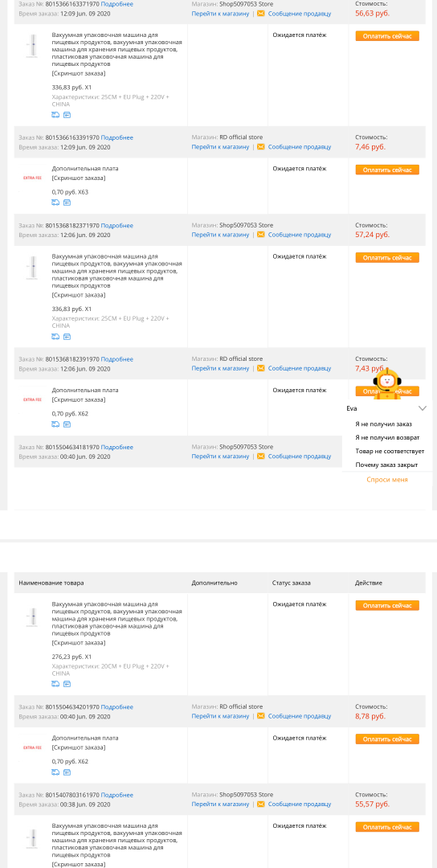The height and width of the screenshot is (868, 437).
Task: Message seller for order 8015504634181970
Action: [x=300, y=457]
